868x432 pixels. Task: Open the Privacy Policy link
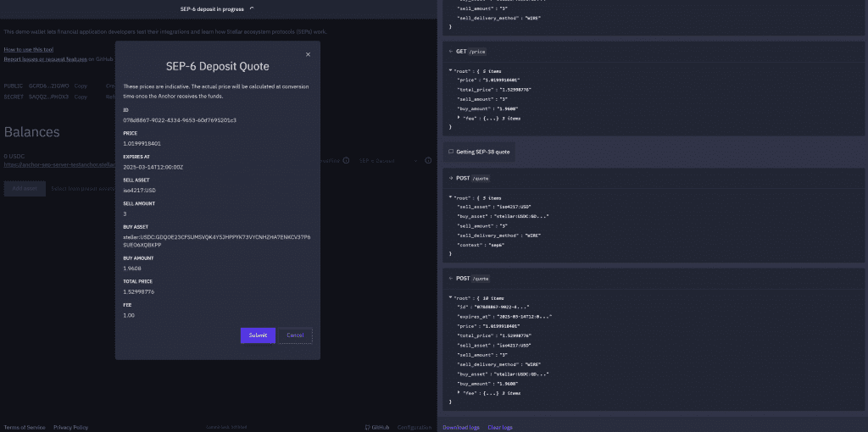point(71,427)
